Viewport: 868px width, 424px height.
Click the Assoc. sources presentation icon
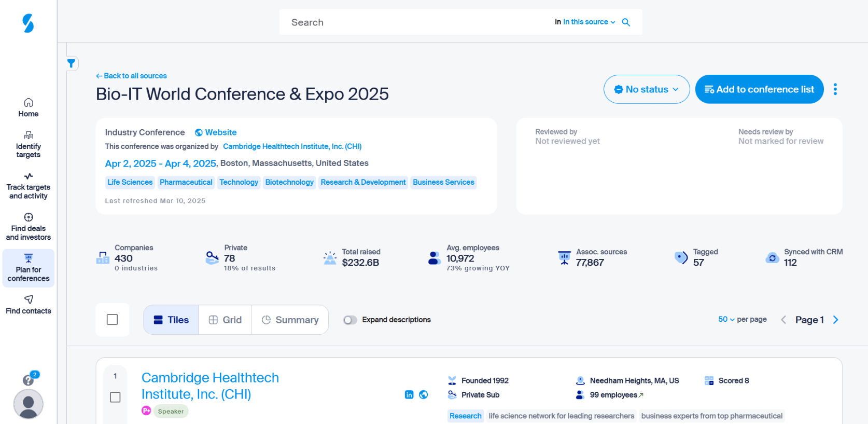pyautogui.click(x=564, y=257)
